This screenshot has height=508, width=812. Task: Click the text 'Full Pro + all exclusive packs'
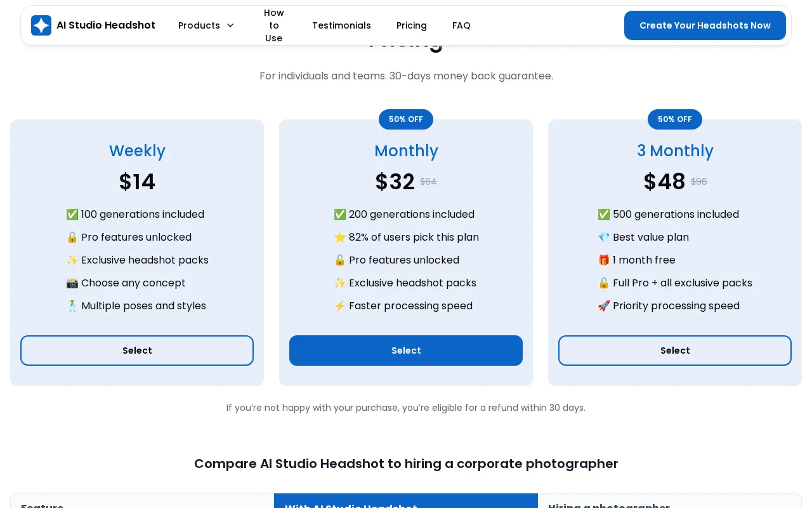click(x=683, y=283)
